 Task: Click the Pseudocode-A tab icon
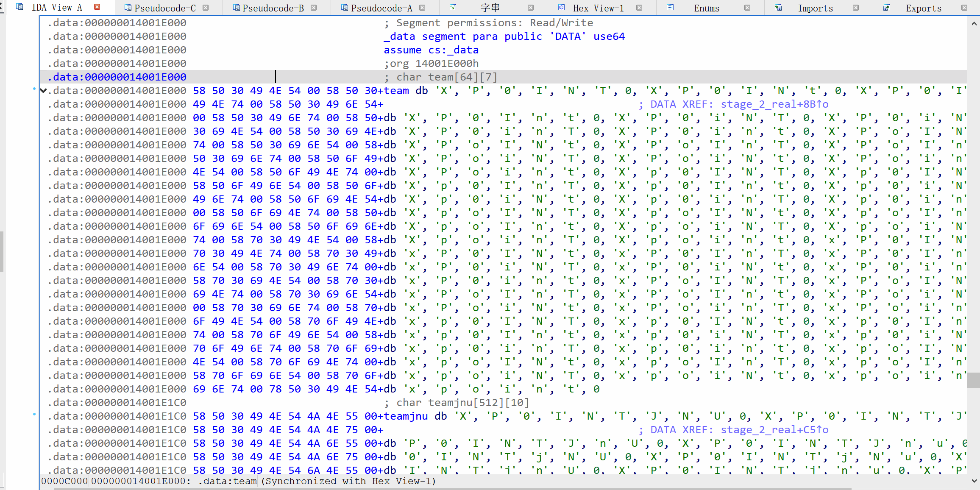pyautogui.click(x=345, y=8)
